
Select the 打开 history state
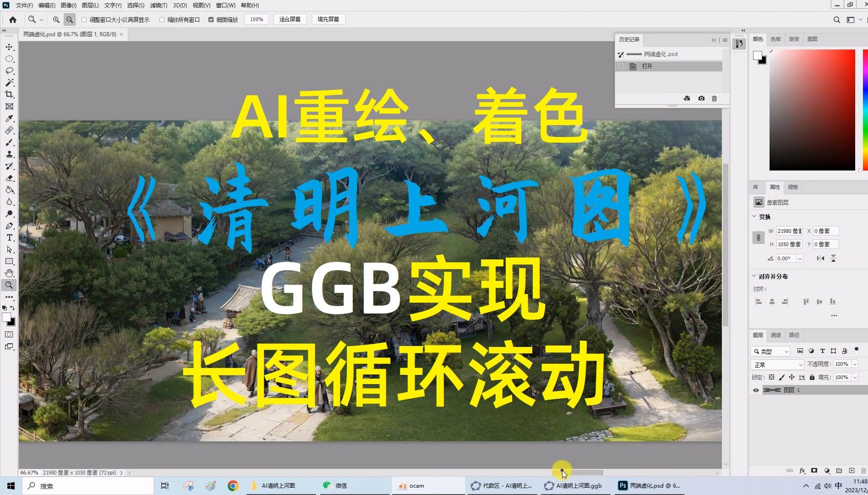pos(669,66)
